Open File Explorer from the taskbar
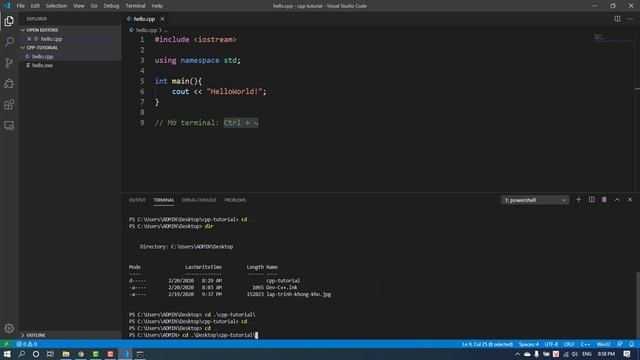The width and height of the screenshot is (640, 360). (66, 354)
